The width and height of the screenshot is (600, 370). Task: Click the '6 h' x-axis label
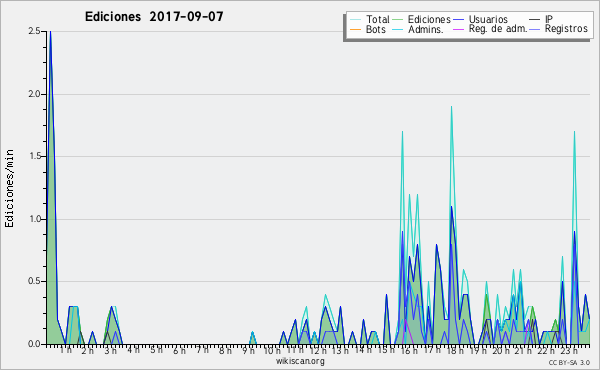(x=179, y=351)
